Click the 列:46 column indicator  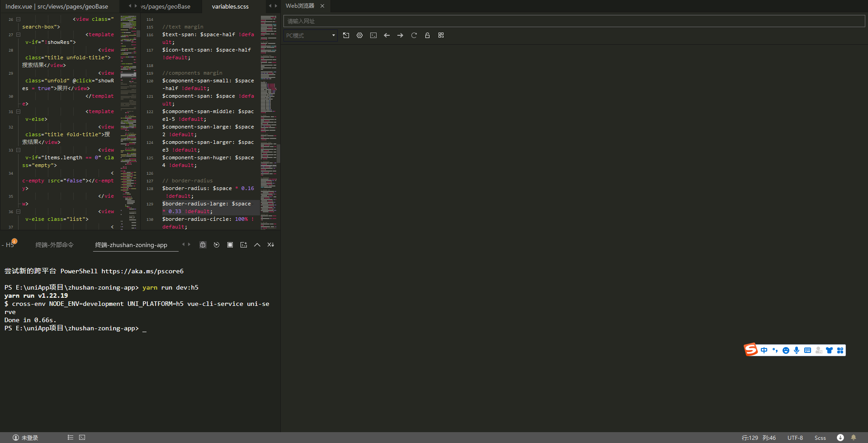coord(769,438)
